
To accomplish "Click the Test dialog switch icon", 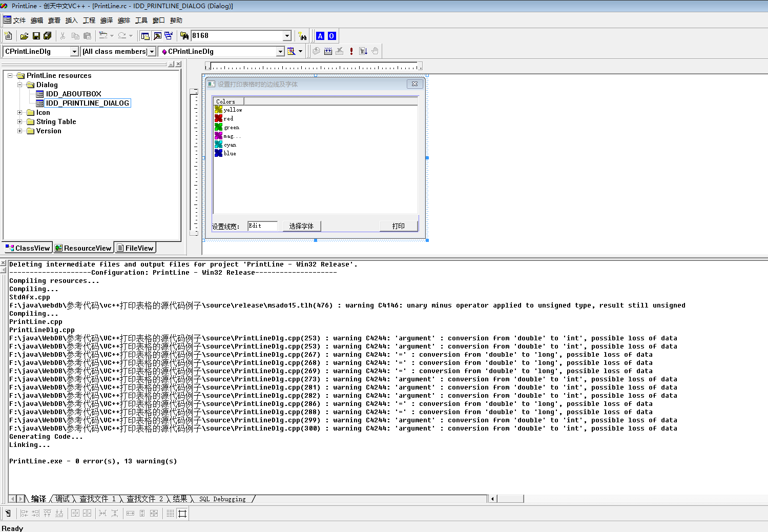I will point(8,513).
